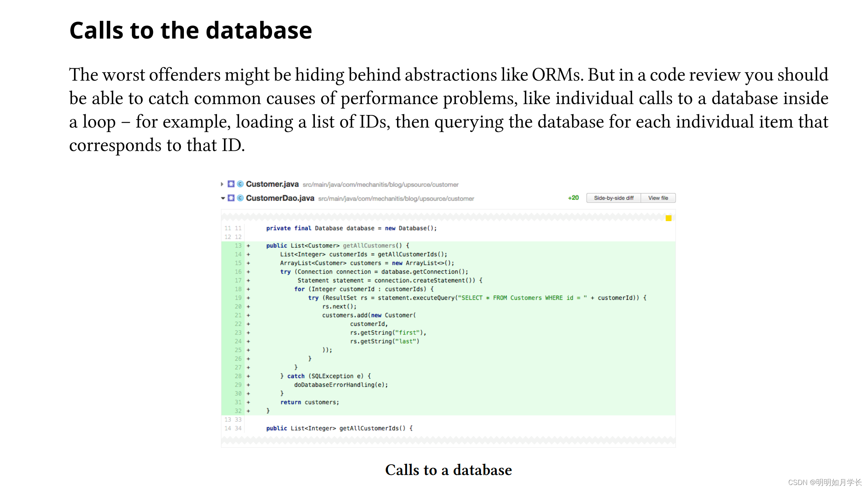The image size is (868, 490).
Task: Click the yellow inspection marker square
Action: point(669,218)
